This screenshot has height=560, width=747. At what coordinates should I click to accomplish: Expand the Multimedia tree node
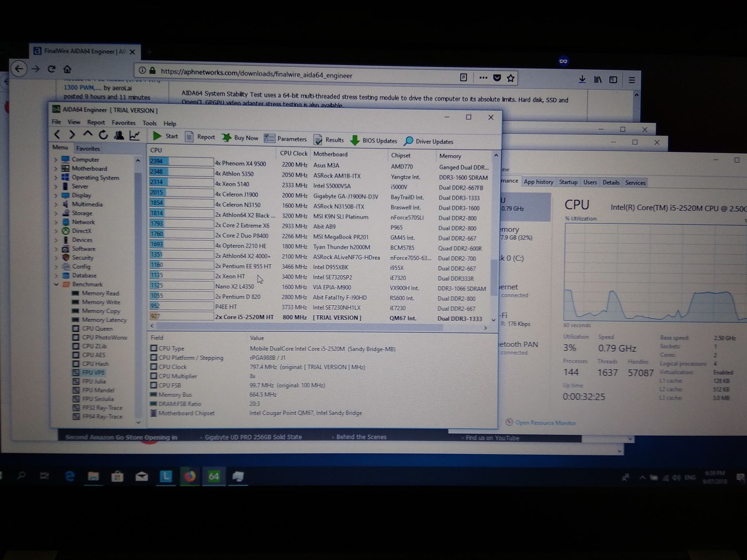56,204
